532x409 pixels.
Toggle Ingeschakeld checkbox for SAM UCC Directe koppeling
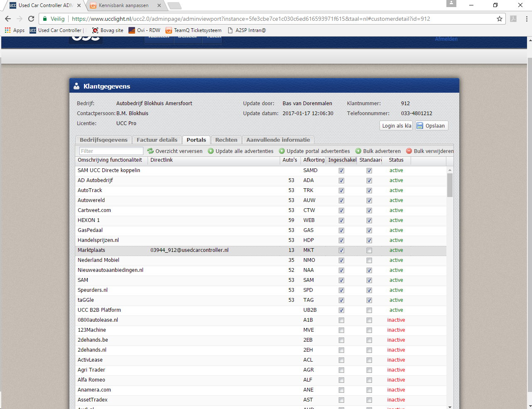(341, 170)
